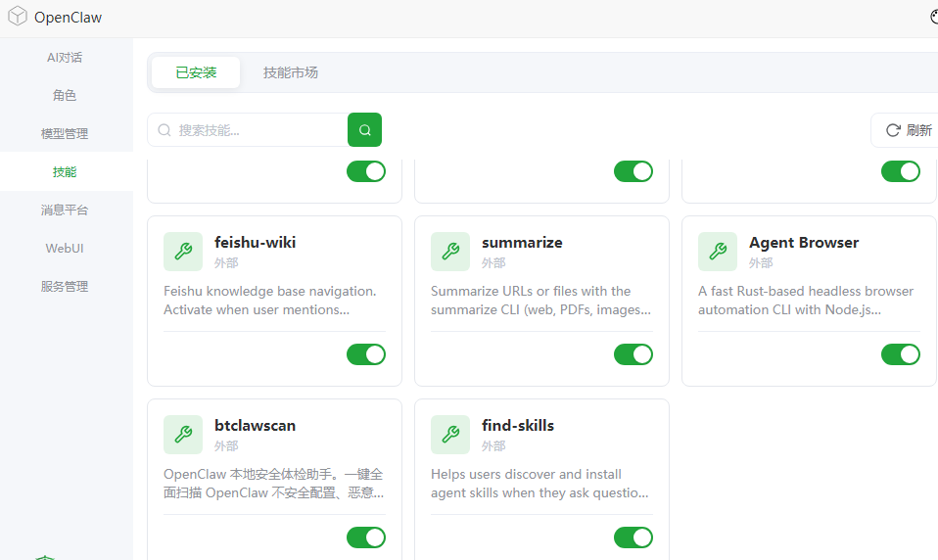Click 'OpenClaw 本地安全体检助手' description
Image resolution: width=938 pixels, height=560 pixels.
273,484
